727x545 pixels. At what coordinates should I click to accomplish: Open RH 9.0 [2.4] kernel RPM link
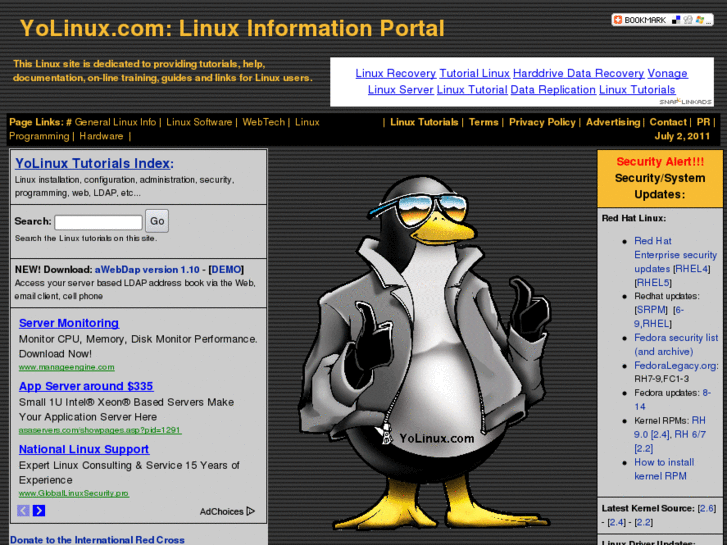[670, 427]
